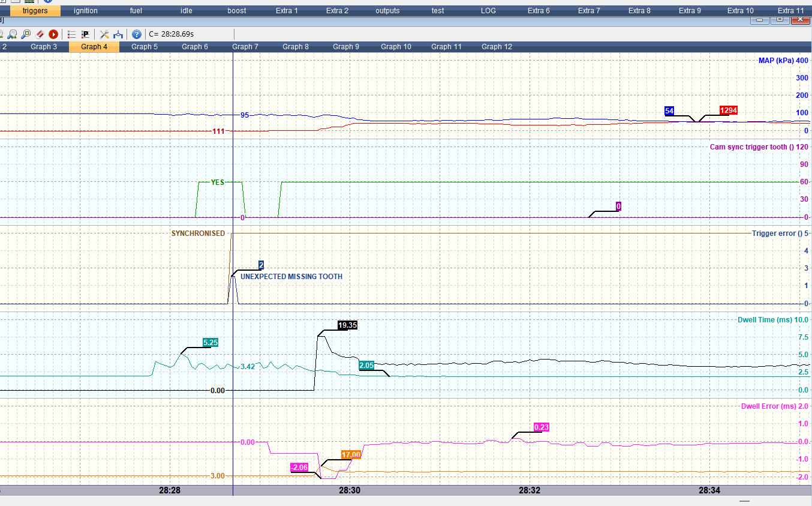Click the 19.35 value flag
Image resolution: width=812 pixels, height=506 pixels.
click(348, 325)
